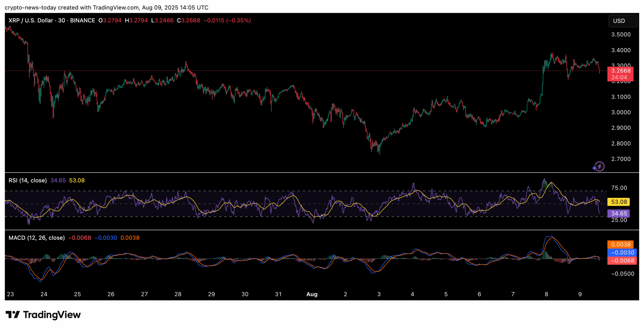This screenshot has height=329, width=644.
Task: Click the TradingView logo at bottom left
Action: point(43,314)
